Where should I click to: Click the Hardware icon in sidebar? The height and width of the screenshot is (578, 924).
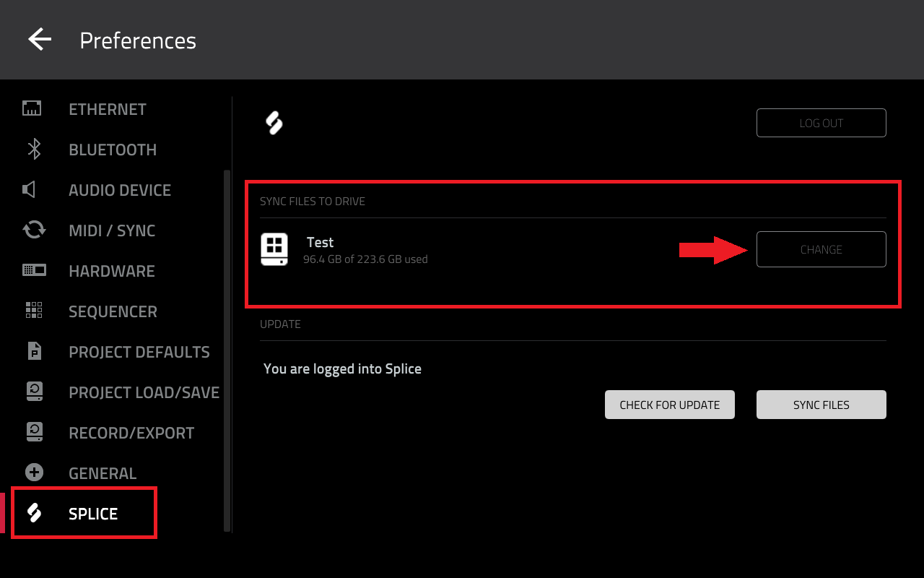(x=34, y=270)
